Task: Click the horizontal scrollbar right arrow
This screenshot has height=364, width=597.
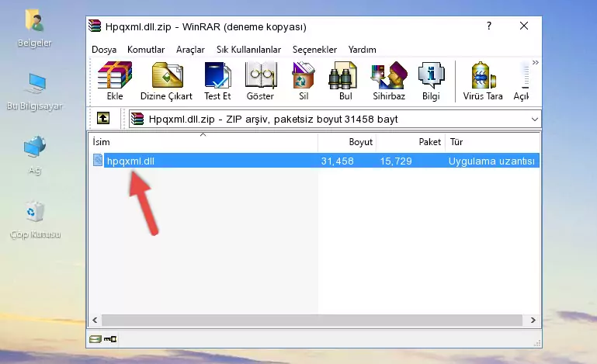Action: (533, 321)
